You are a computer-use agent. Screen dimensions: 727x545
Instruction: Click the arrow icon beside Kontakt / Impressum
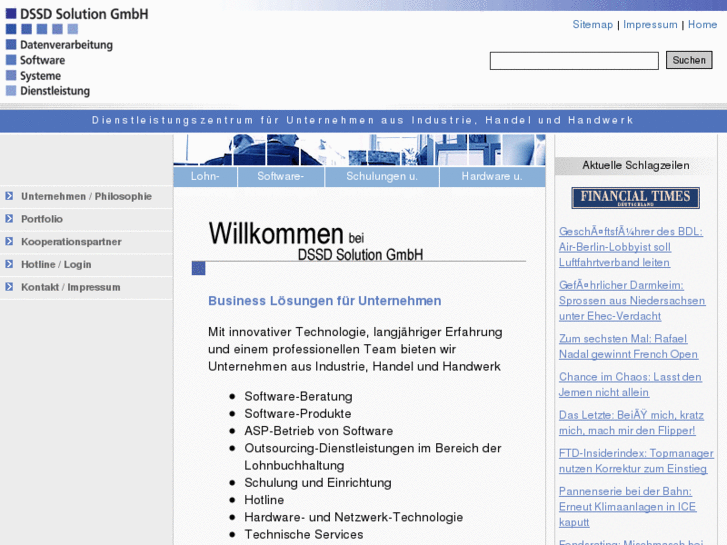pos(9,287)
